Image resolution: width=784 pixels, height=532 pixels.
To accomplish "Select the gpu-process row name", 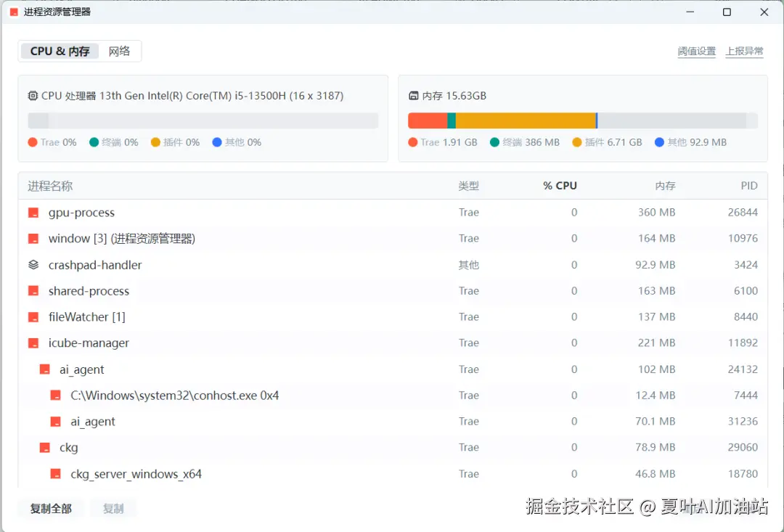I will (x=81, y=213).
